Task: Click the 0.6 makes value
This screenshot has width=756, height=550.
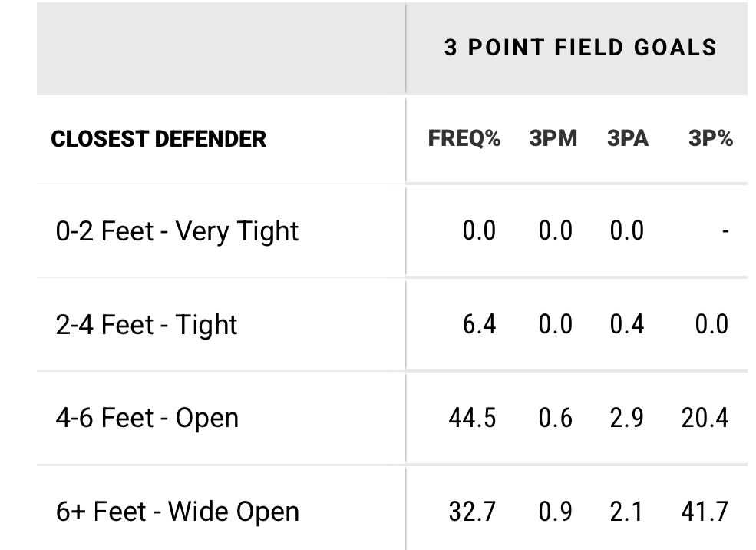Action: (x=555, y=419)
